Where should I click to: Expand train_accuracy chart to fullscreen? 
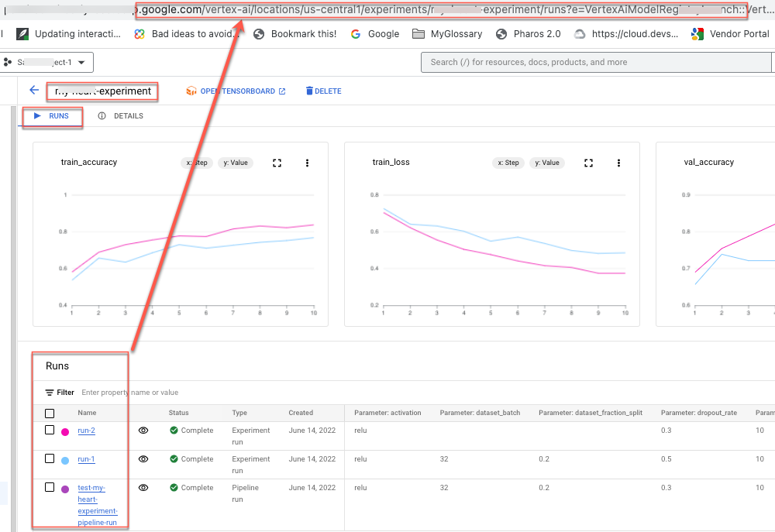pos(277,163)
